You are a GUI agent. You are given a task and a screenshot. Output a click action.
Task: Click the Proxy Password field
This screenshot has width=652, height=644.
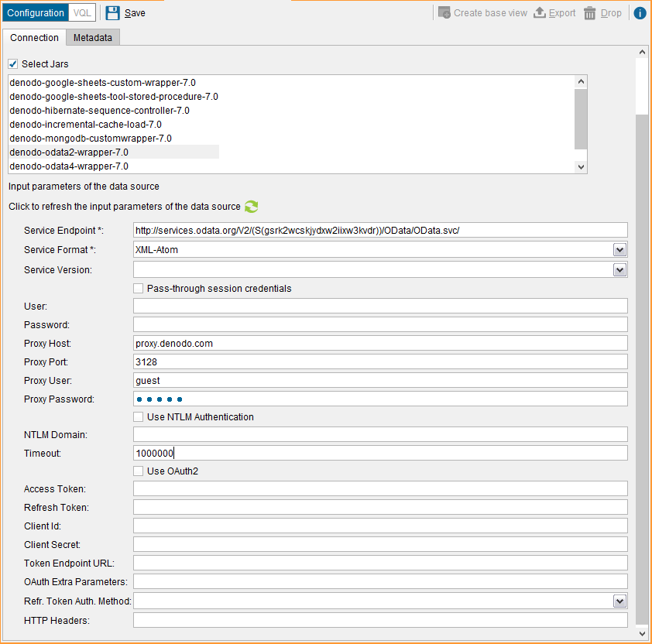click(x=380, y=399)
